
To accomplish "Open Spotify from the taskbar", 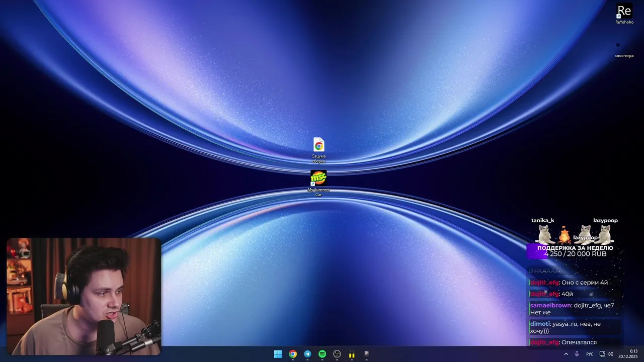I will click(322, 354).
